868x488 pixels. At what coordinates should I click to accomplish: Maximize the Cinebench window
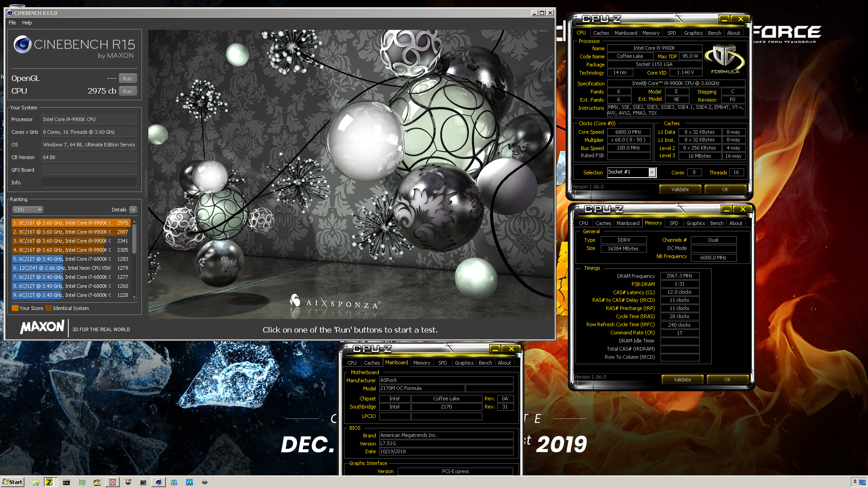pos(542,13)
